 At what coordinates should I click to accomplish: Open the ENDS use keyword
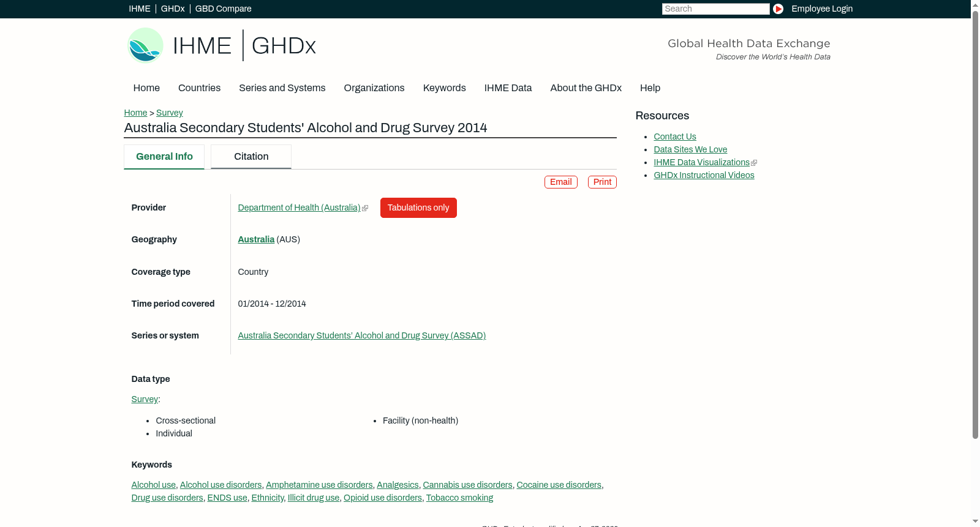tap(227, 498)
